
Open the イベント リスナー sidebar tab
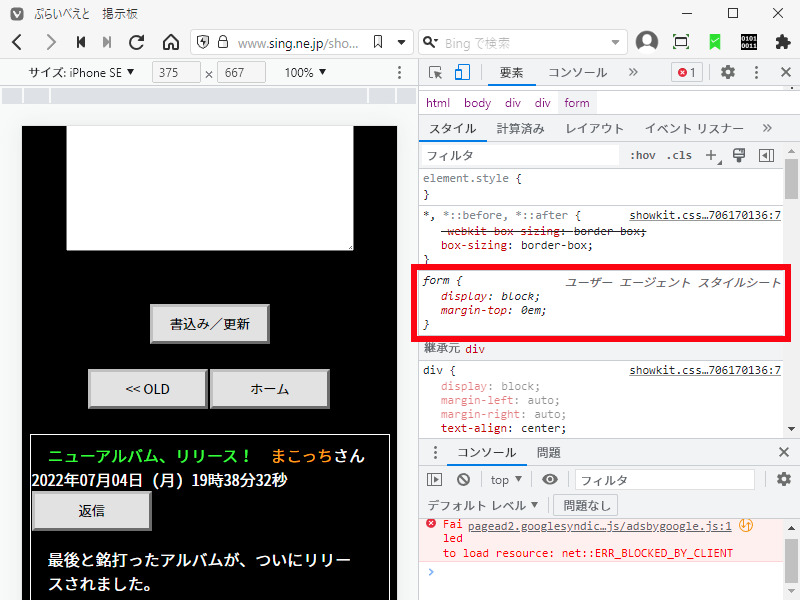coord(694,129)
